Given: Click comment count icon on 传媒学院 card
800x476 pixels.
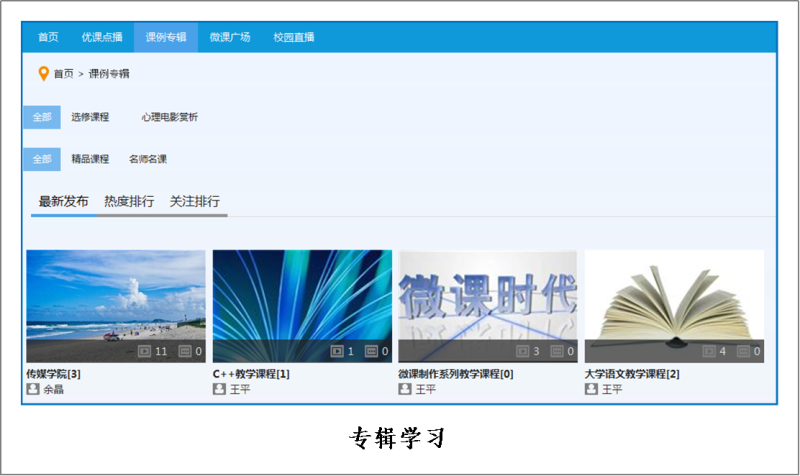Looking at the screenshot, I should click(x=184, y=351).
